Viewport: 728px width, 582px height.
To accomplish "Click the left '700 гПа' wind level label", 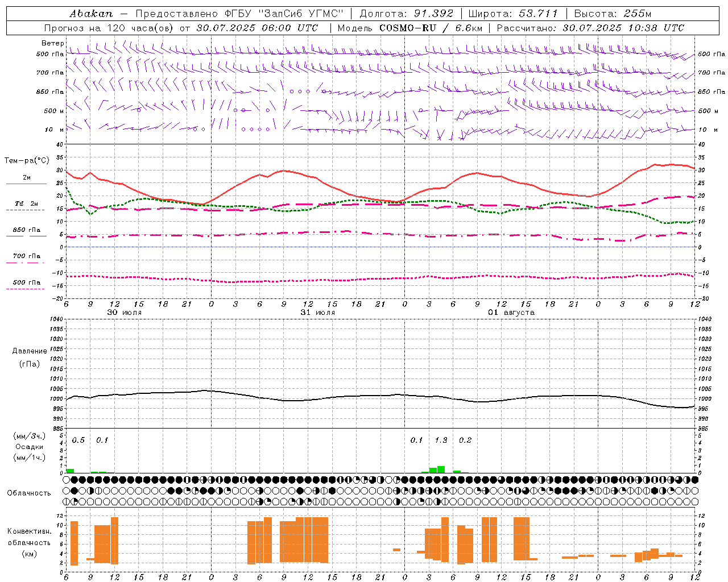I will pos(50,73).
